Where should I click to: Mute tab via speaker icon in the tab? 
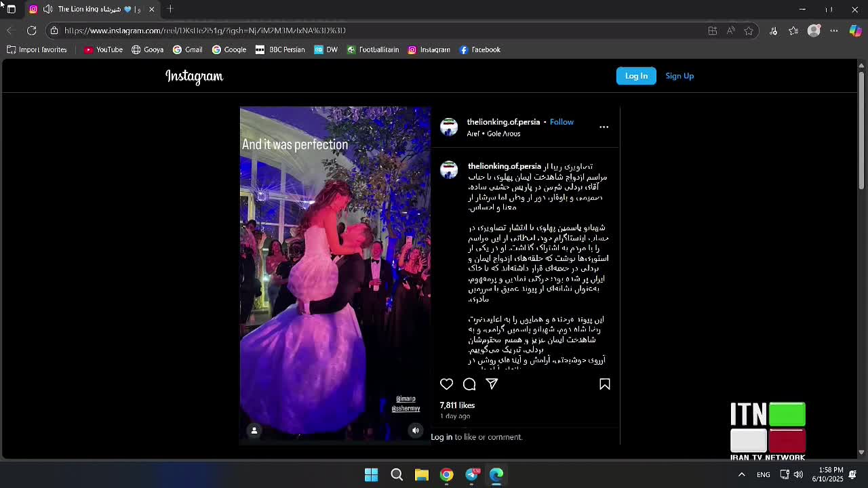coord(47,9)
